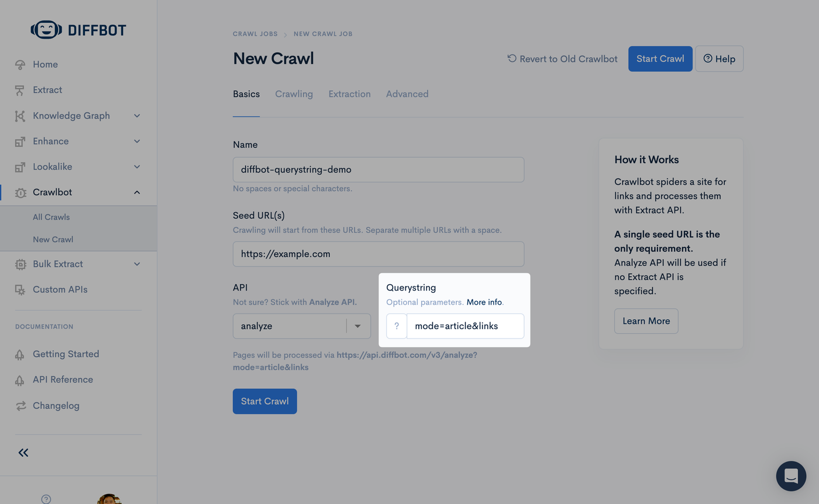Switch to the Crawling tab
This screenshot has height=504, width=819.
click(294, 94)
